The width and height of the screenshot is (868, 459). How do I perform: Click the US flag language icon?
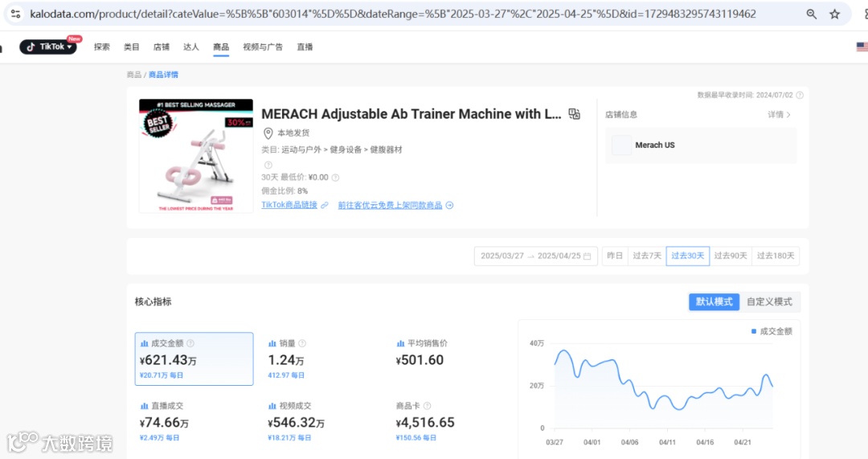pyautogui.click(x=862, y=47)
